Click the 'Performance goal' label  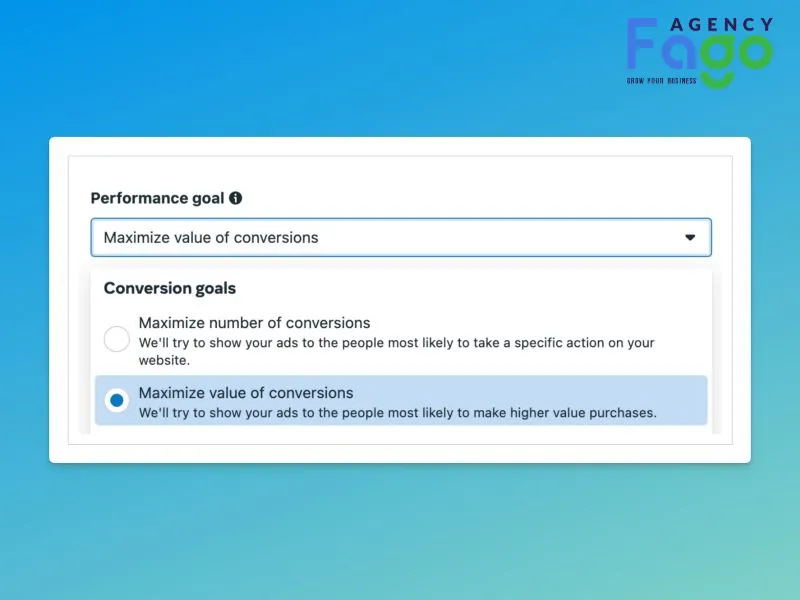[x=157, y=198]
